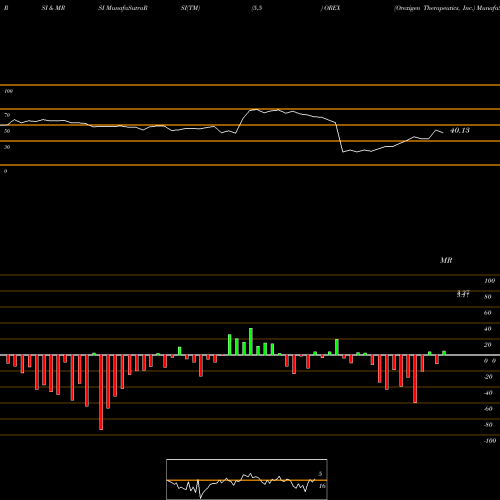This screenshot has height=500, width=500.
Task: Click the RSI axis label 70
Action: [x=7, y=115]
